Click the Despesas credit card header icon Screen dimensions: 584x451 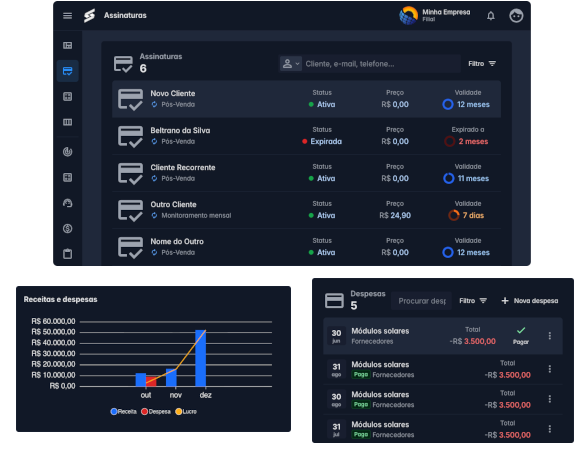point(334,301)
